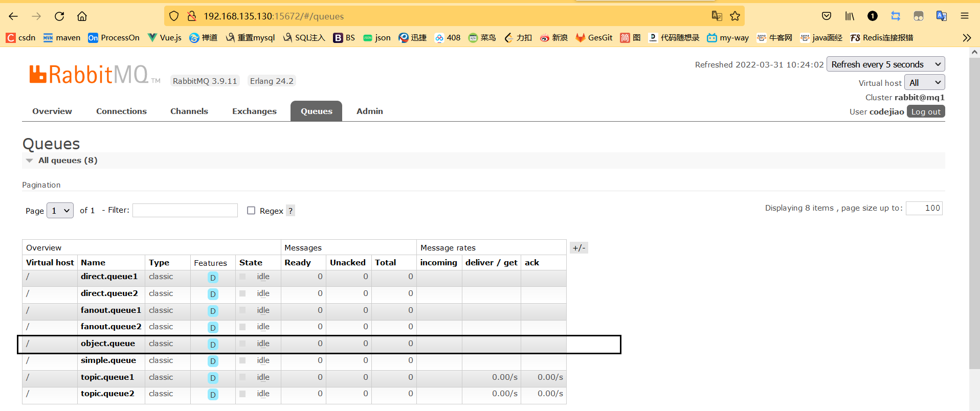Reload the current browser page
Screen dimensions: 980x411
[x=59, y=16]
